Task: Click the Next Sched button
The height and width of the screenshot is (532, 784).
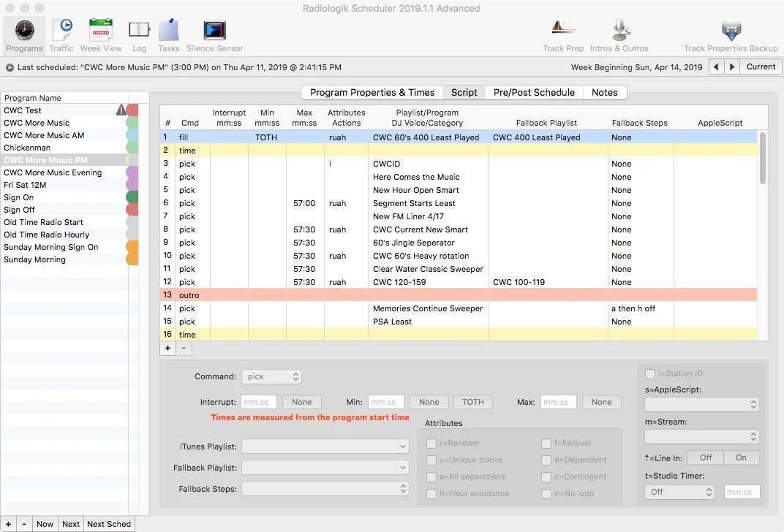Action: pyautogui.click(x=109, y=524)
